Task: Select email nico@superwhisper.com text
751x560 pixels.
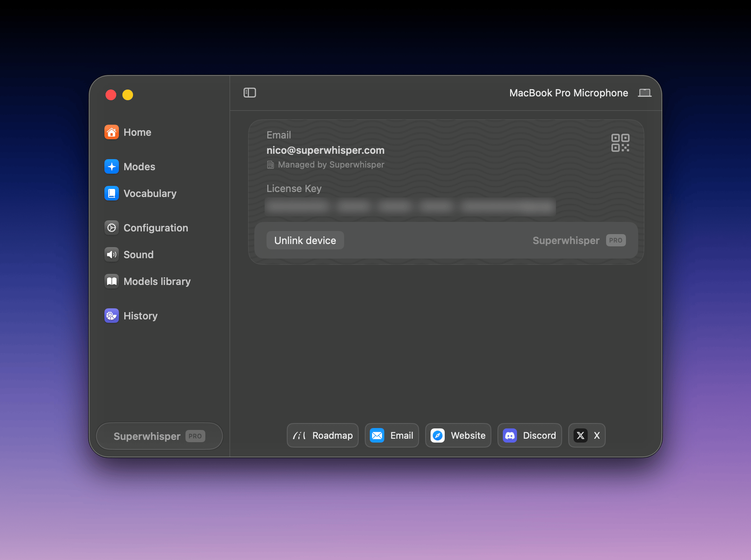Action: point(325,150)
